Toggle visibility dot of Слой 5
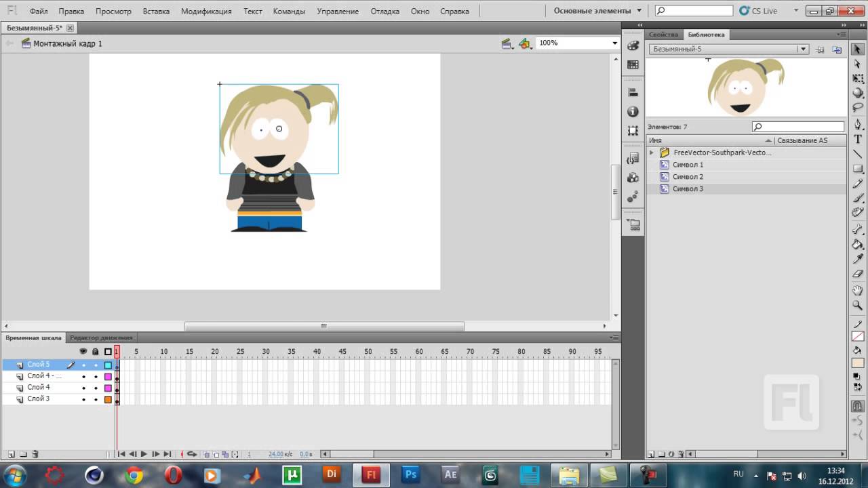Screen dimensions: 868x488 tap(83, 365)
